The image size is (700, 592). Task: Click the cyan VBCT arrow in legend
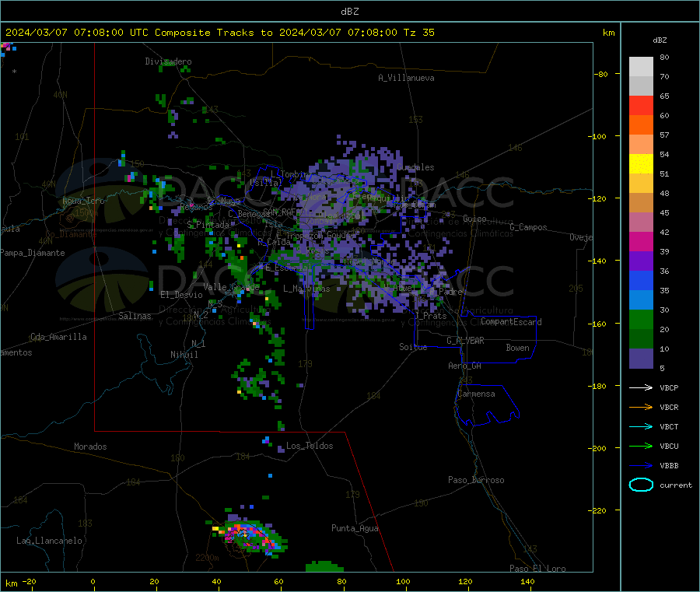pos(641,427)
